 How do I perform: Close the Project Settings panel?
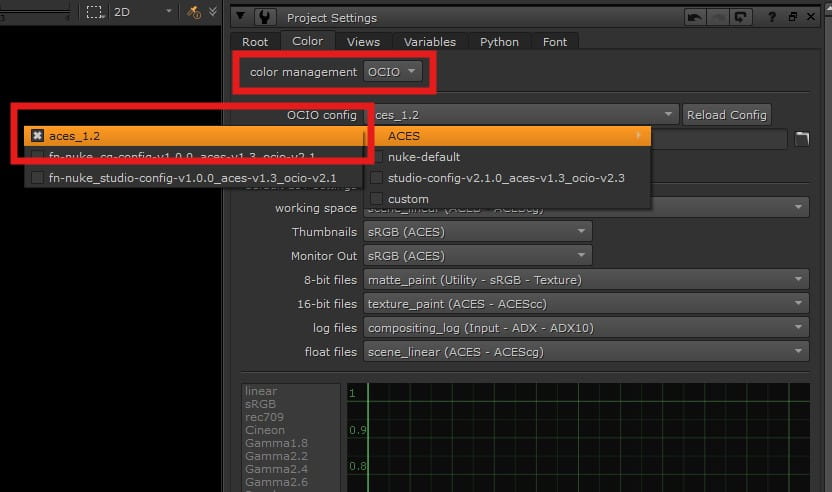811,17
